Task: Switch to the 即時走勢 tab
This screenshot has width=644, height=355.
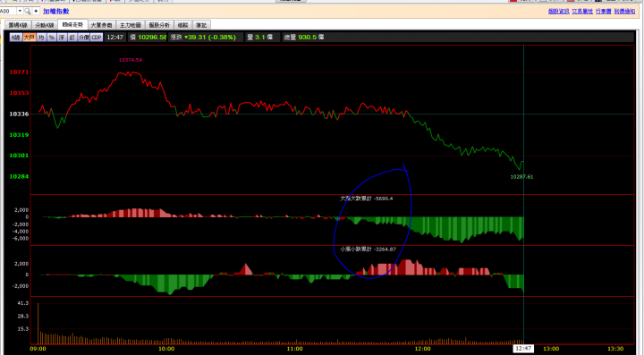Action: (x=72, y=25)
